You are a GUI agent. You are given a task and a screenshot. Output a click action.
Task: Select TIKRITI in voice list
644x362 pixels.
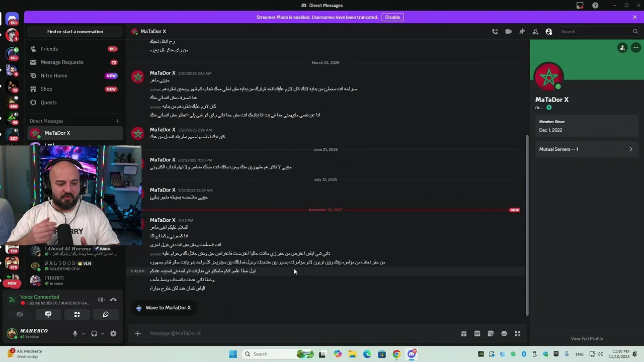point(74,281)
